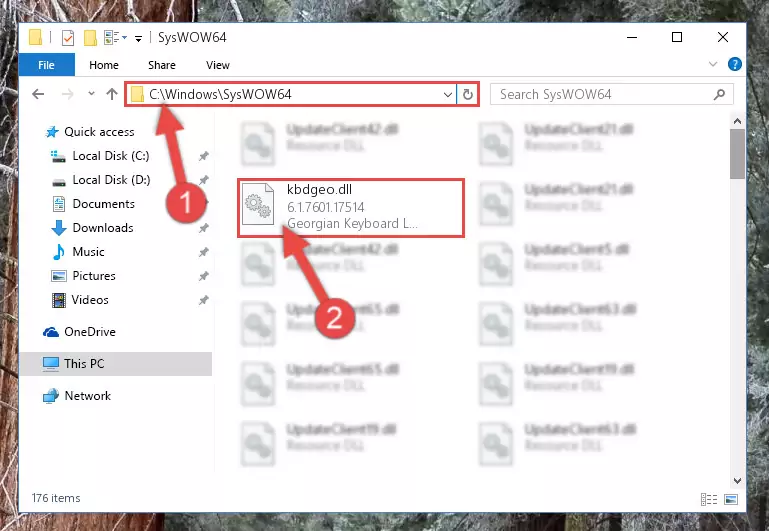Open the Customize Quick Access Toolbar dropdown

pyautogui.click(x=139, y=38)
